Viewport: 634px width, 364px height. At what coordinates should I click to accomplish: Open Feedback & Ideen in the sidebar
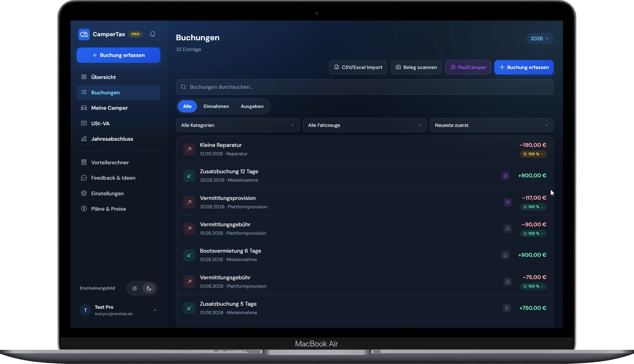click(118, 178)
